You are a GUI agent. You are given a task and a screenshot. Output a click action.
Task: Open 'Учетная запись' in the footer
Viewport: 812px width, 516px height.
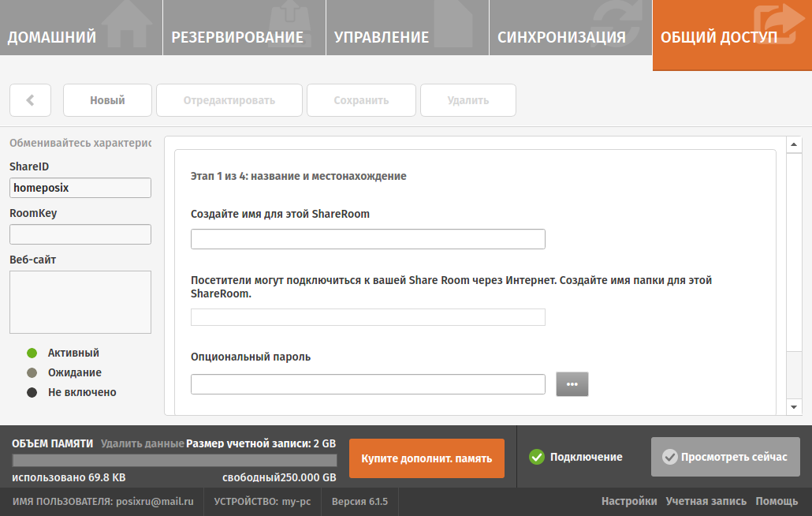pyautogui.click(x=706, y=501)
